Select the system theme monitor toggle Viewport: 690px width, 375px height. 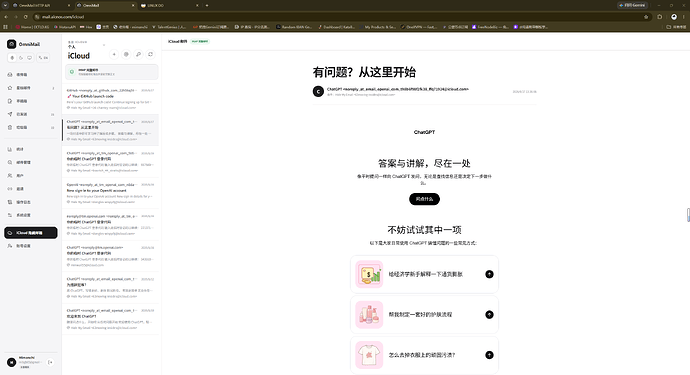point(29,58)
